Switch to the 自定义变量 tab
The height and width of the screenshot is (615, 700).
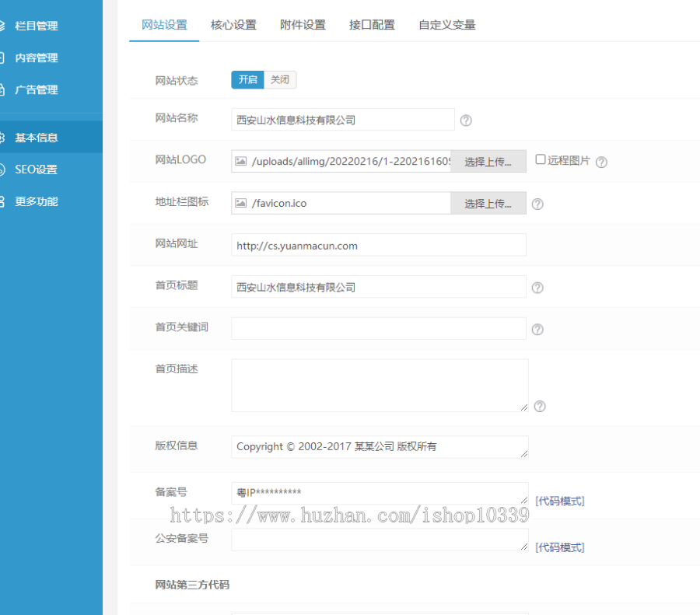[x=447, y=25]
